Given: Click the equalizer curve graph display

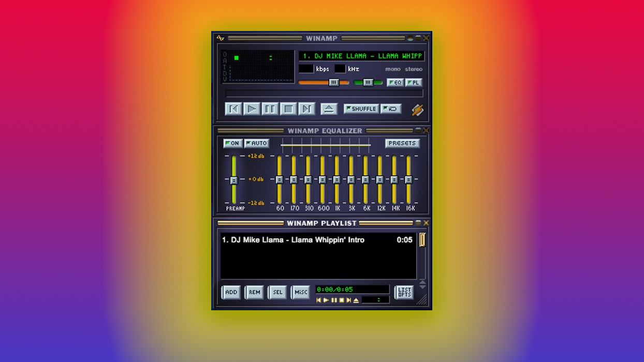Looking at the screenshot, I should pos(326,145).
